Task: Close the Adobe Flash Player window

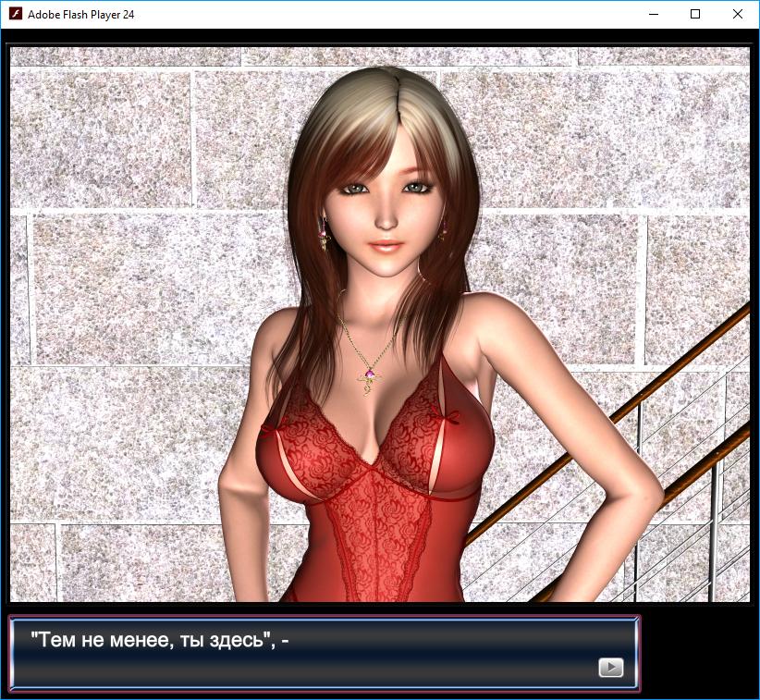Action: coord(737,14)
